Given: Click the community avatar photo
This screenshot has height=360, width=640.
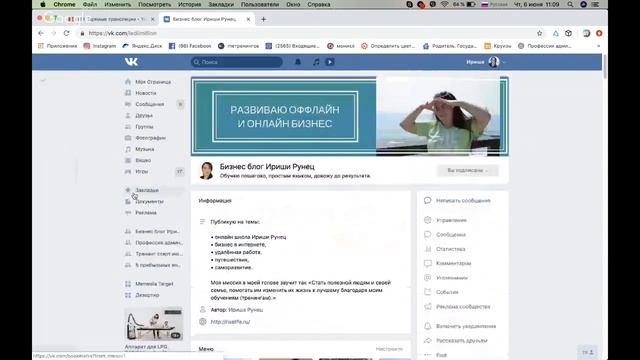Looking at the screenshot, I should click(x=207, y=171).
